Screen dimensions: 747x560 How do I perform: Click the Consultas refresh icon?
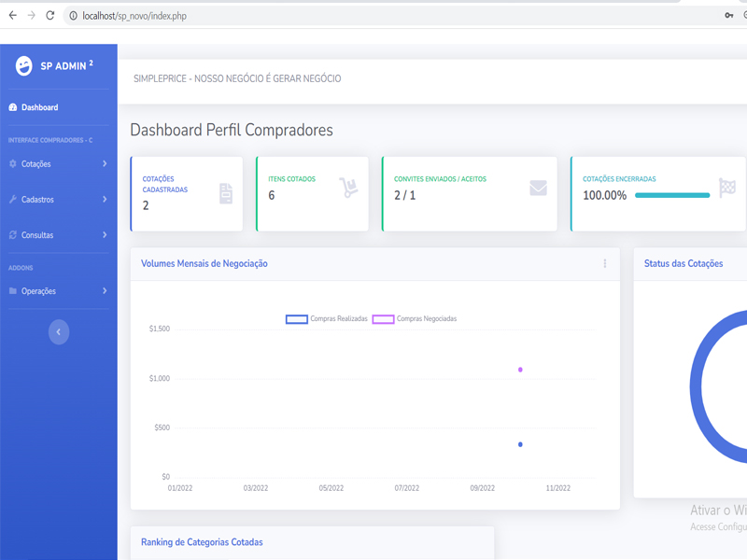[13, 235]
